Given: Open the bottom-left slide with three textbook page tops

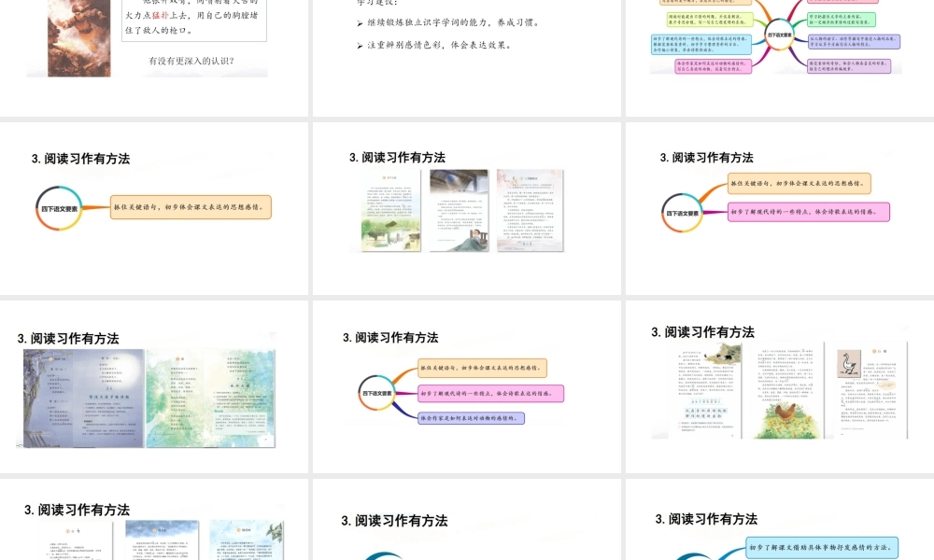Looking at the screenshot, I should [x=154, y=520].
